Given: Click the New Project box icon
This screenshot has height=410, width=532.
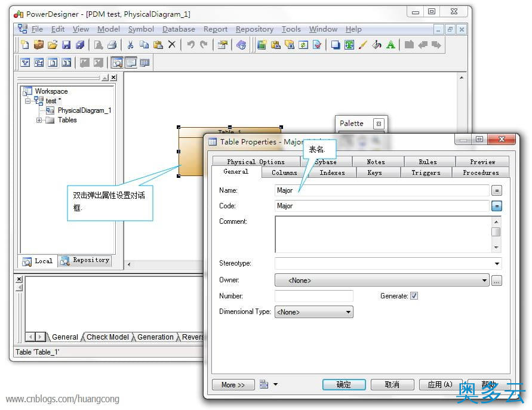Looking at the screenshot, I should [x=39, y=45].
